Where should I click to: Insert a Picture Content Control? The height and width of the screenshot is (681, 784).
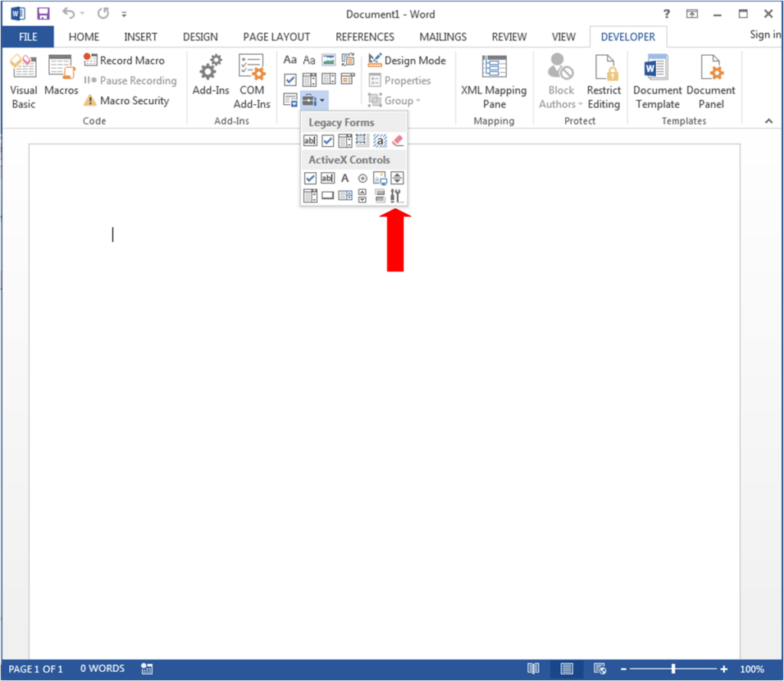[x=328, y=59]
